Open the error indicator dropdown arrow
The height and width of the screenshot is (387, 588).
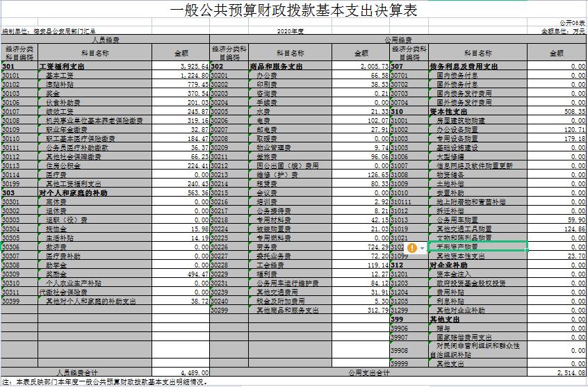pos(422,247)
